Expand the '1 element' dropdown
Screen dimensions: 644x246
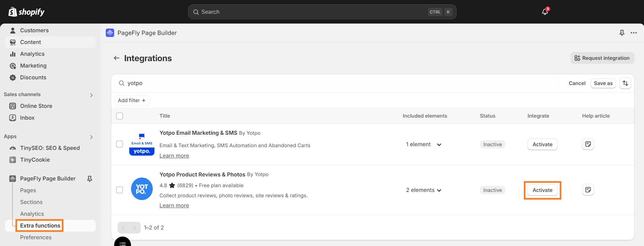423,144
